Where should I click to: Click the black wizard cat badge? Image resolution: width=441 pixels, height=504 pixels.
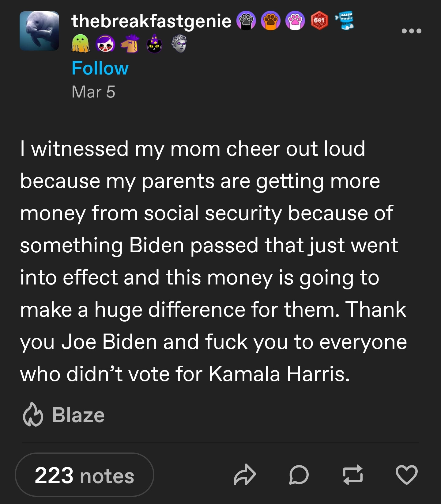click(154, 44)
